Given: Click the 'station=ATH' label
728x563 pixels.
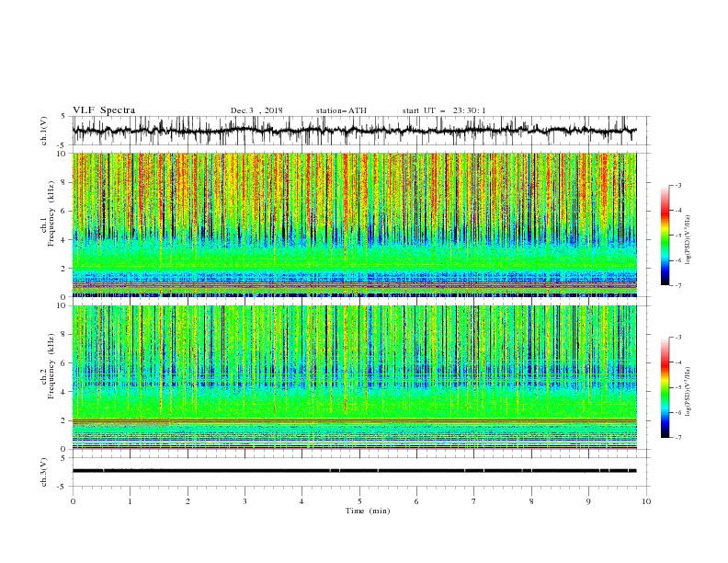Looking at the screenshot, I should [x=341, y=110].
